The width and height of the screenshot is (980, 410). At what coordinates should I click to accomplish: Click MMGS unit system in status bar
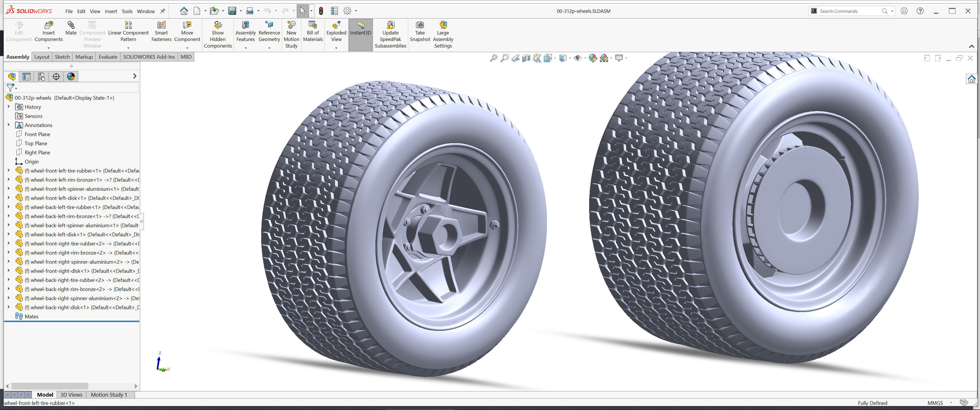coord(935,403)
